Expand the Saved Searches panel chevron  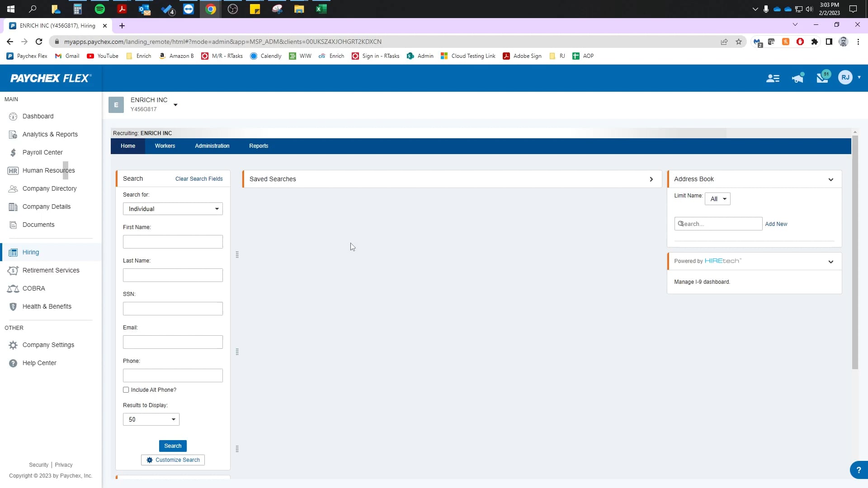tap(651, 179)
